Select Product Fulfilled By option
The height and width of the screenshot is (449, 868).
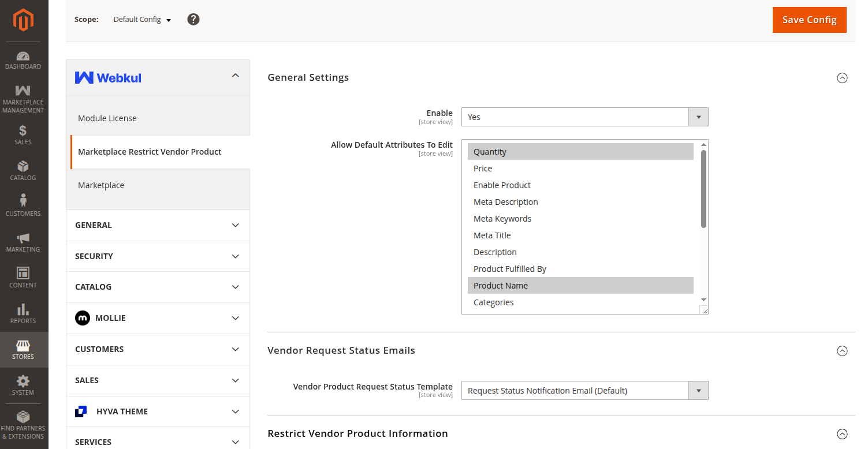pyautogui.click(x=580, y=269)
